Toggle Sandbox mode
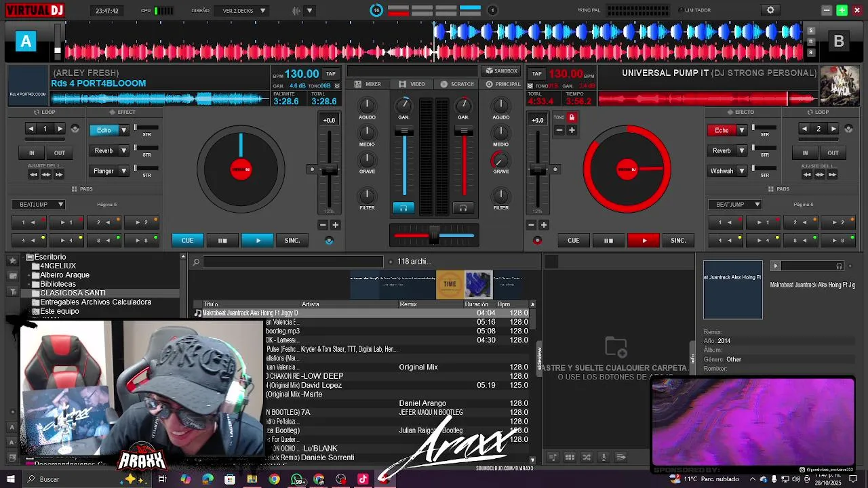The image size is (868, 488). pyautogui.click(x=502, y=71)
